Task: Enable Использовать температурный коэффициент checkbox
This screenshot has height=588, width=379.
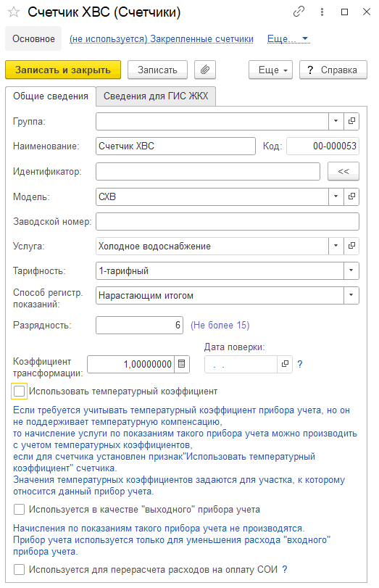Action: (19, 392)
